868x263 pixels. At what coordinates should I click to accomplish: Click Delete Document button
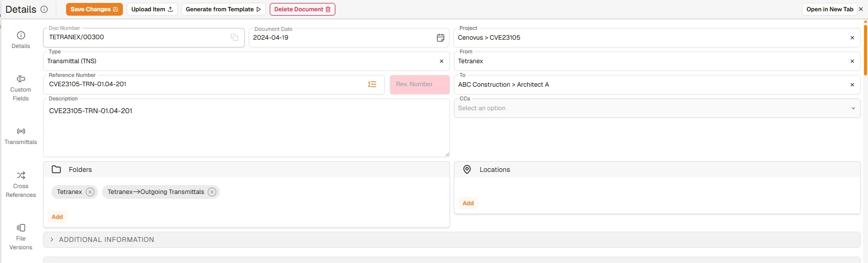click(303, 9)
